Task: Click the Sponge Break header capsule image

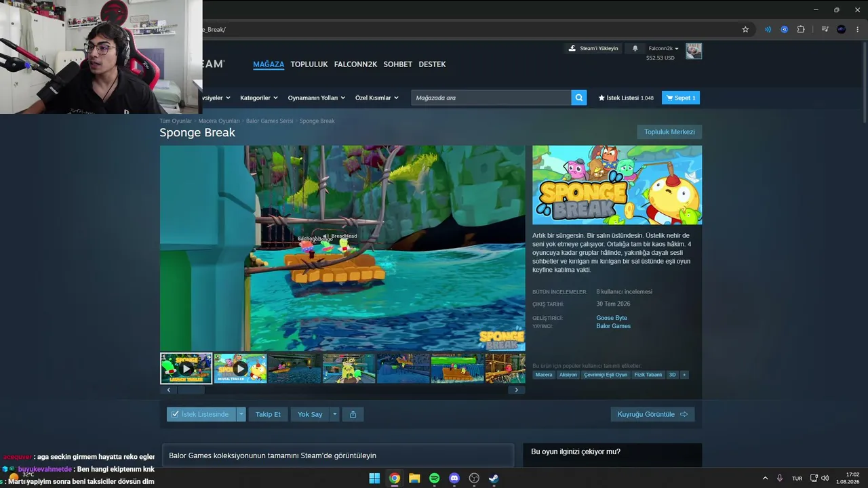Action: pos(617,185)
